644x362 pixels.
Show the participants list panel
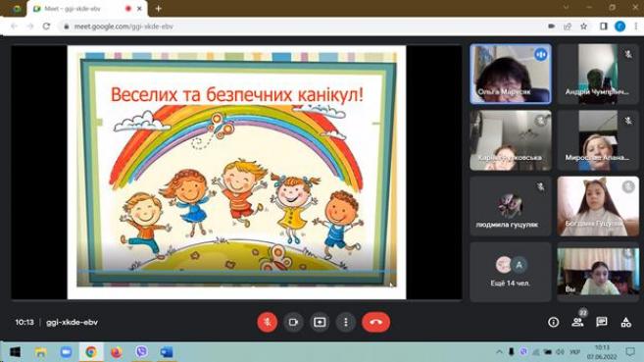pos(577,322)
